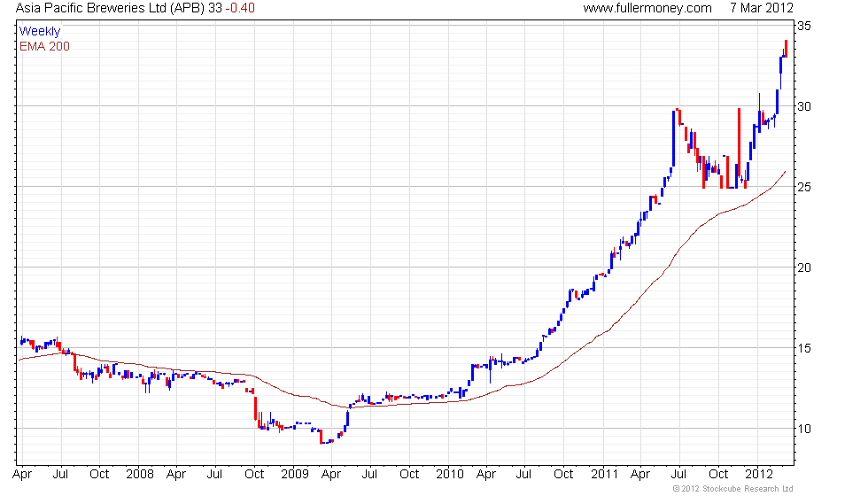Select the 2008 year label on time axis
Viewport: 868px width, 496px height.
[140, 475]
